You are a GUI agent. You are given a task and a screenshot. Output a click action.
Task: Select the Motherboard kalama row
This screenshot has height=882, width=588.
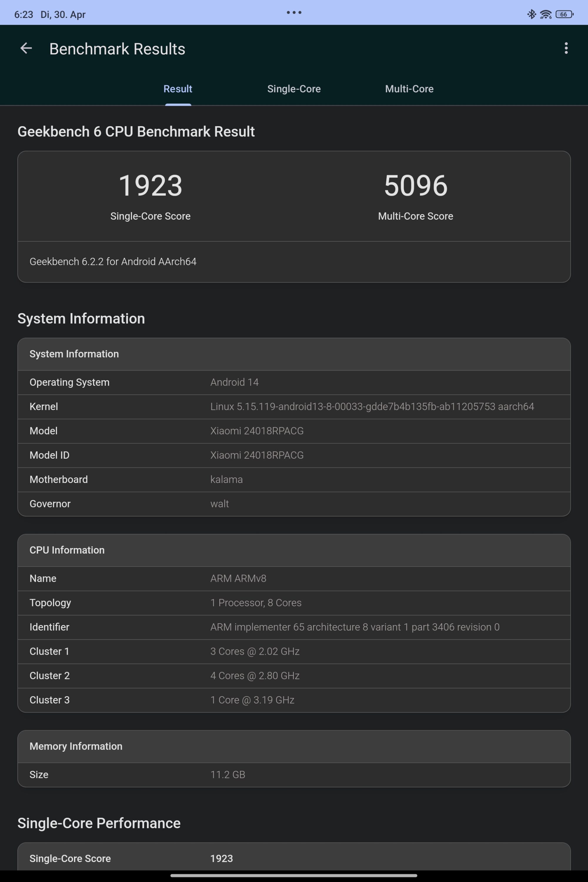(294, 480)
